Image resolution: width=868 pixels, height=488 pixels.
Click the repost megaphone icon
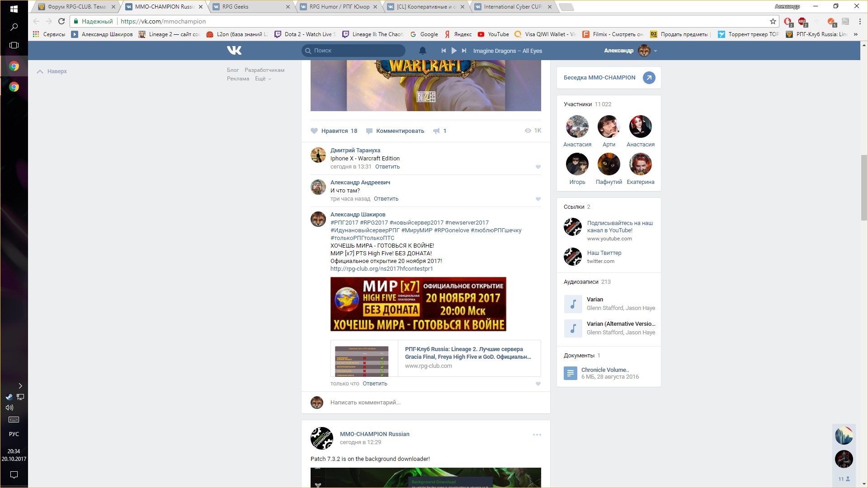click(x=436, y=131)
